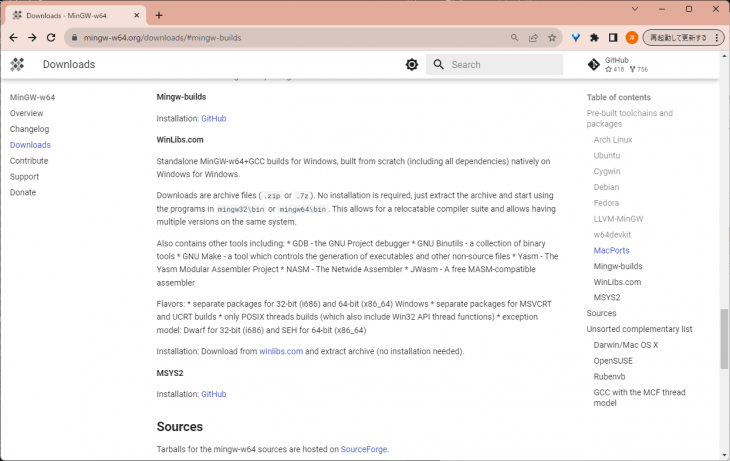This screenshot has width=730, height=461.
Task: Open the winlibs.com download link
Action: click(x=280, y=351)
